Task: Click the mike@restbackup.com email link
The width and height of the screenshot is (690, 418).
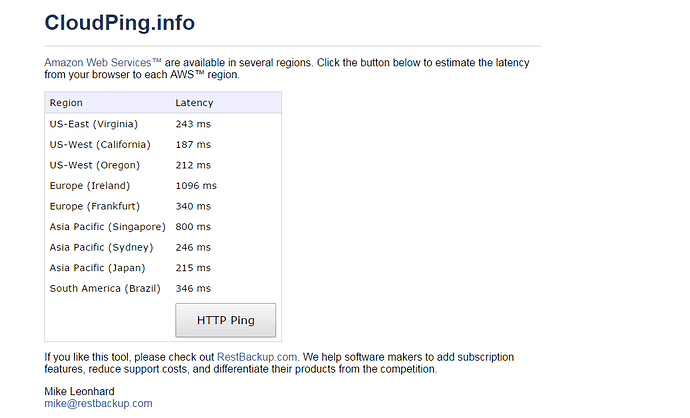Action: pyautogui.click(x=98, y=403)
